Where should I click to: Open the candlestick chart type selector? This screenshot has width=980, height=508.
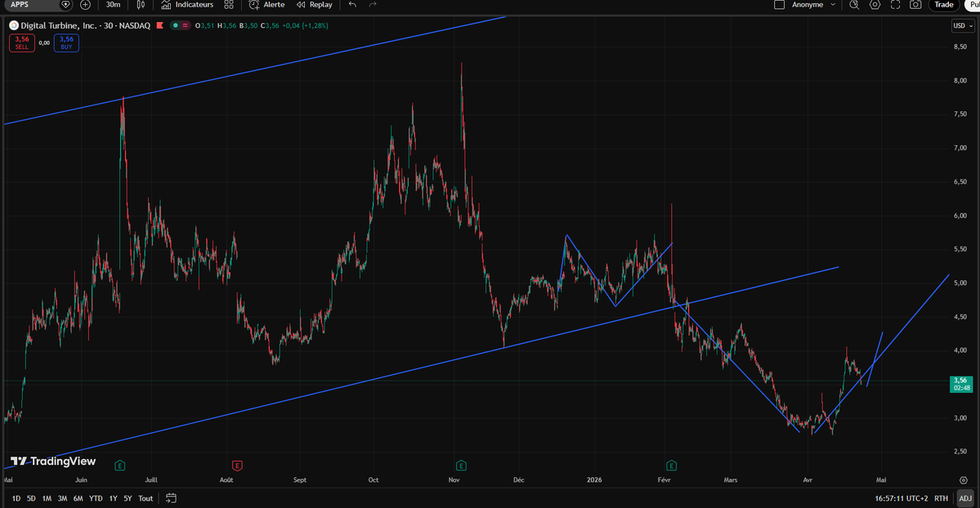[x=141, y=5]
